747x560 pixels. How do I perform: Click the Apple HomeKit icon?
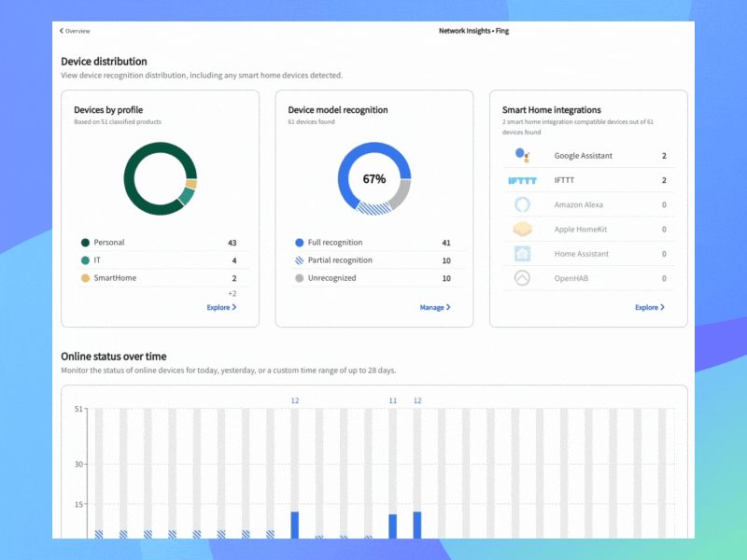(522, 229)
